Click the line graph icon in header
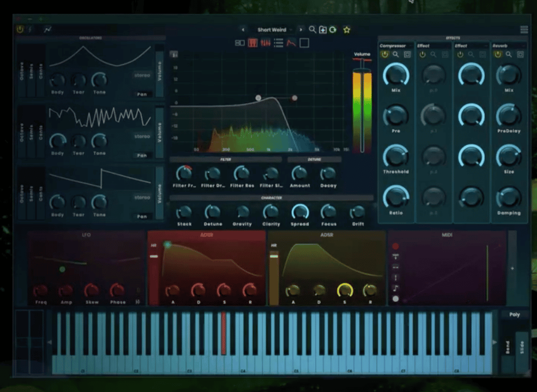Image resolution: width=537 pixels, height=392 pixels. pyautogui.click(x=48, y=30)
